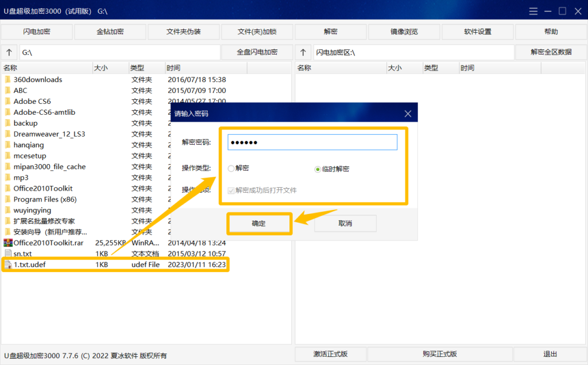Click the 全盘闪电加密 button
Screen dimensions: 588x365
pyautogui.click(x=257, y=52)
